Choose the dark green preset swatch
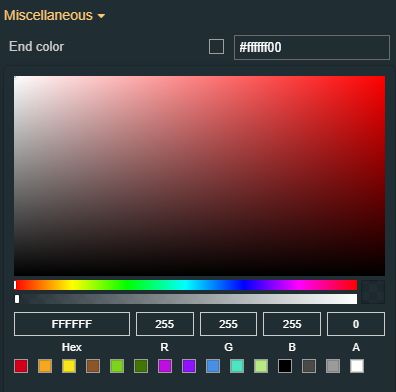Screen dimensions: 396x392 [141, 366]
